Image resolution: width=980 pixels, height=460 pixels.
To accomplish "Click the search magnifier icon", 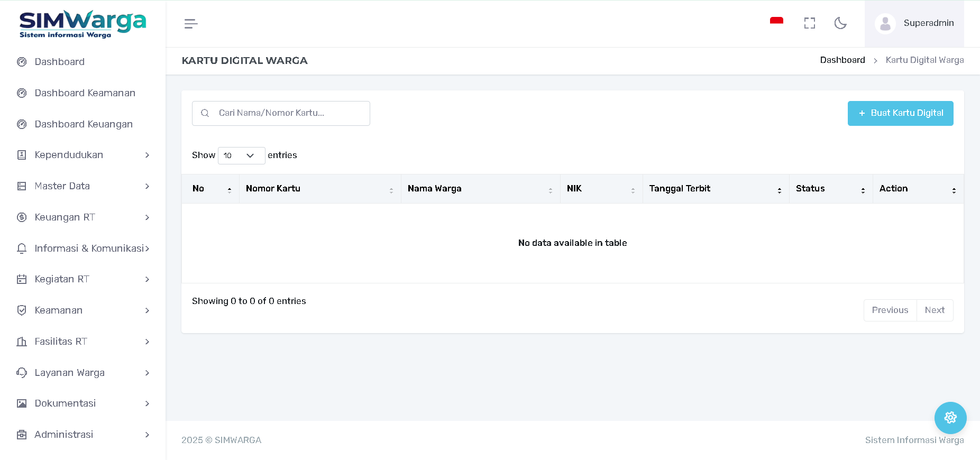I will 205,113.
